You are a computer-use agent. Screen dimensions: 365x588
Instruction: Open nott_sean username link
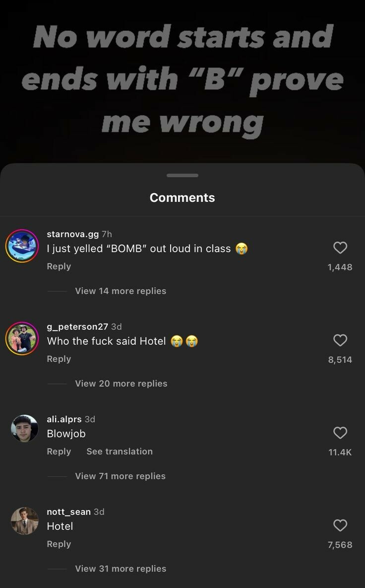[x=68, y=512]
